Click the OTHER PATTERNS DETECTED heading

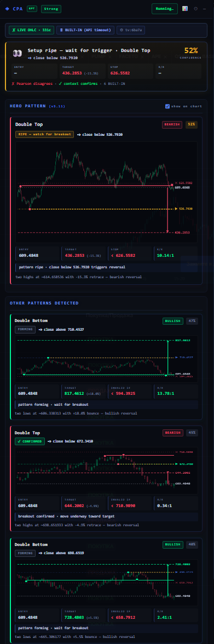(x=44, y=303)
